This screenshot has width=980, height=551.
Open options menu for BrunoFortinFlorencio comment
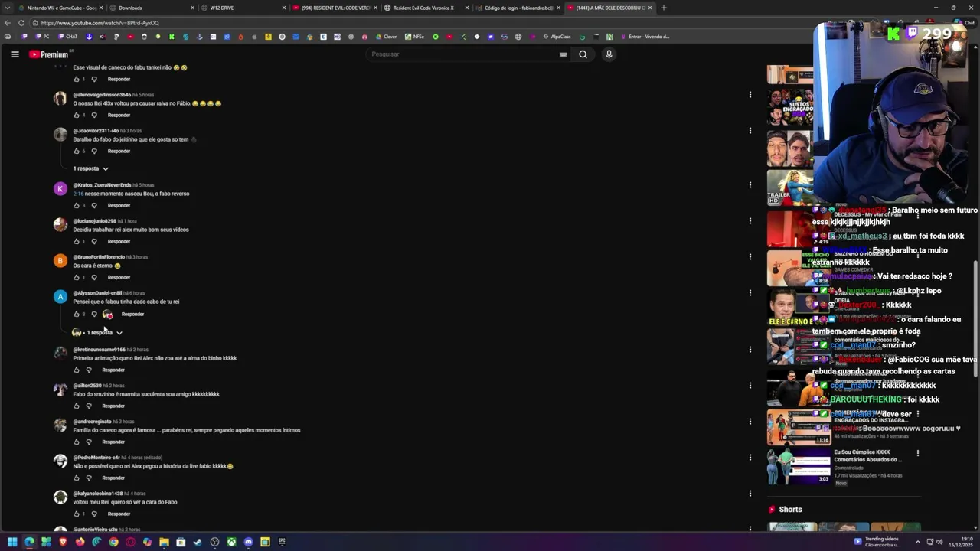[x=750, y=256]
